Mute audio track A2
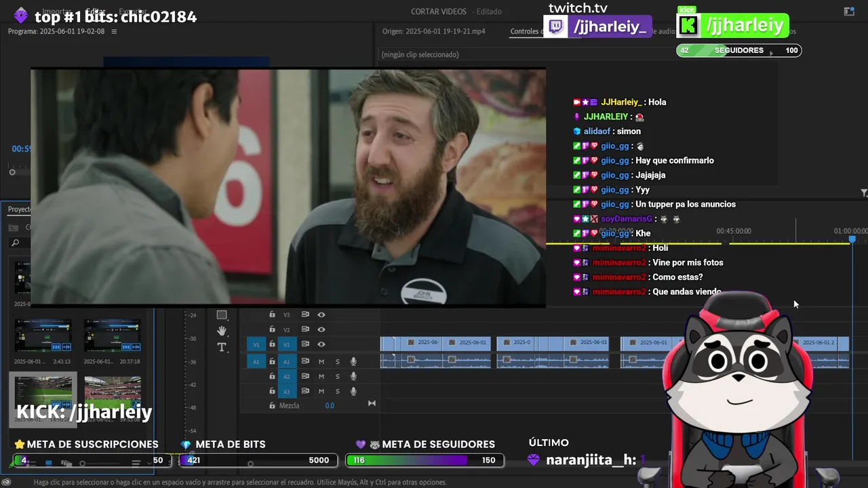The width and height of the screenshot is (868, 488). [321, 376]
